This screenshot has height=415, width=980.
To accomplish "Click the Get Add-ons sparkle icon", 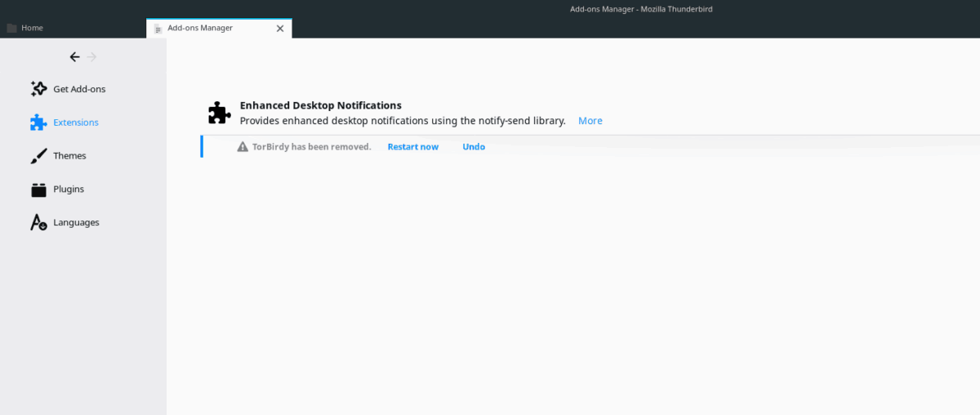I will pos(38,89).
